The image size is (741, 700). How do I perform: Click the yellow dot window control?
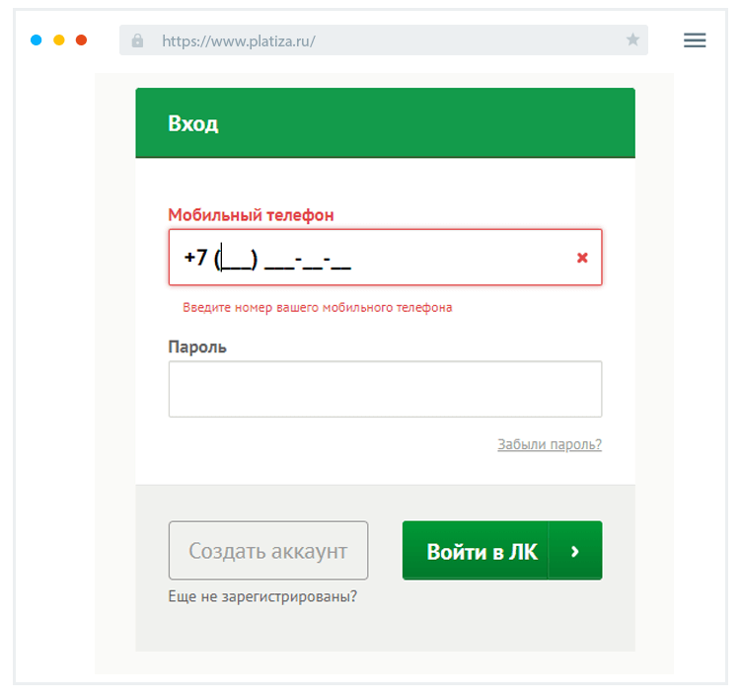click(59, 40)
